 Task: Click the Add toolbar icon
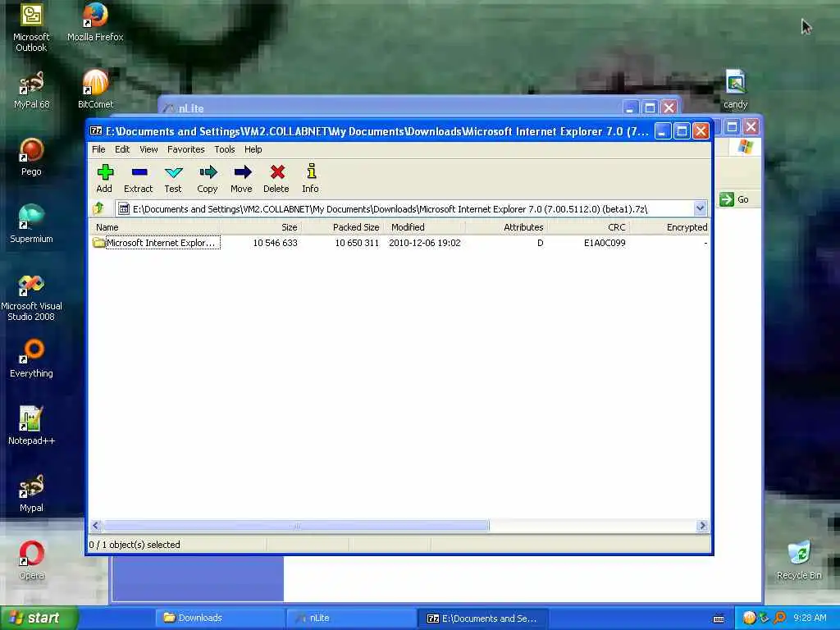[104, 178]
